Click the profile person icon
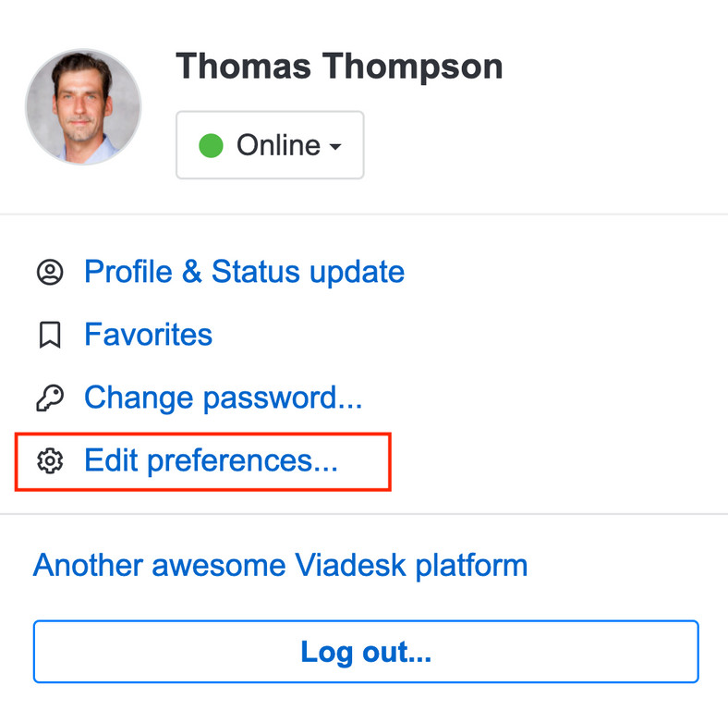This screenshot has width=728, height=710. click(50, 272)
